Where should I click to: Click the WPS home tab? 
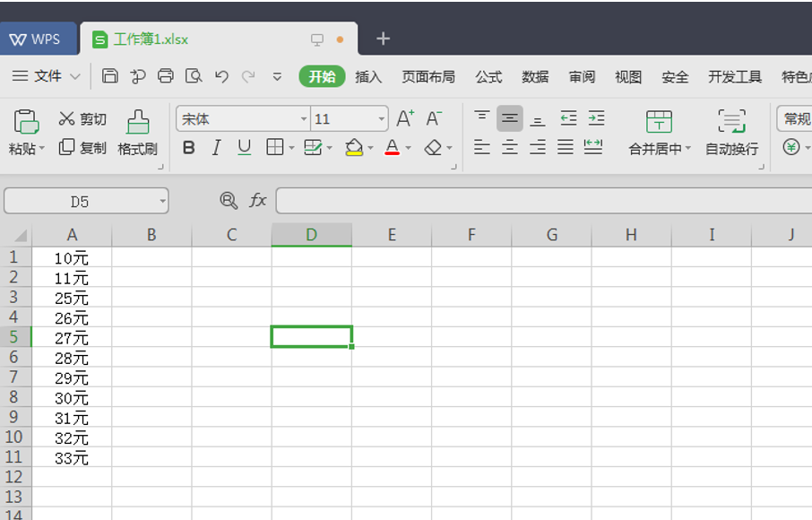click(38, 39)
